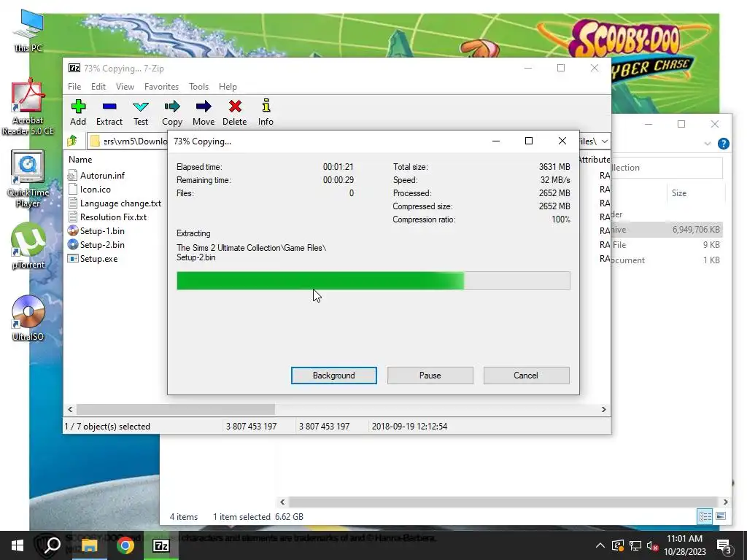Open the View menu in 7-Zip
This screenshot has width=747, height=560.
[x=125, y=87]
